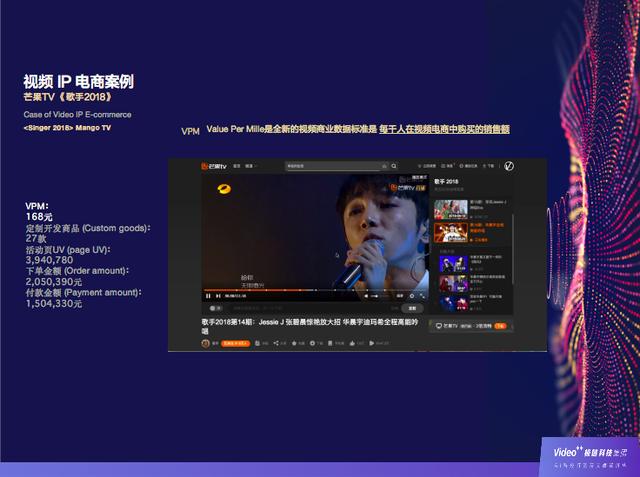
Task: Skip to next episode button
Action: (x=218, y=296)
